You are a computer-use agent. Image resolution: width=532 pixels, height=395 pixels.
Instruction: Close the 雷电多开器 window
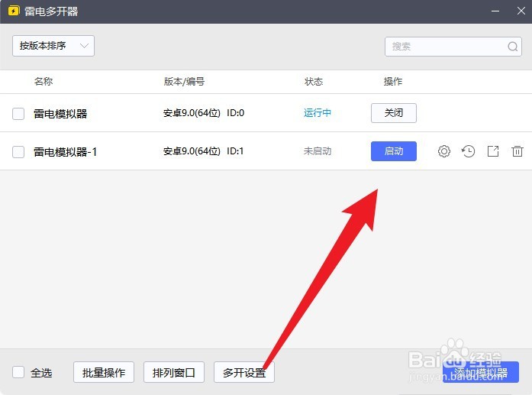[x=521, y=11]
